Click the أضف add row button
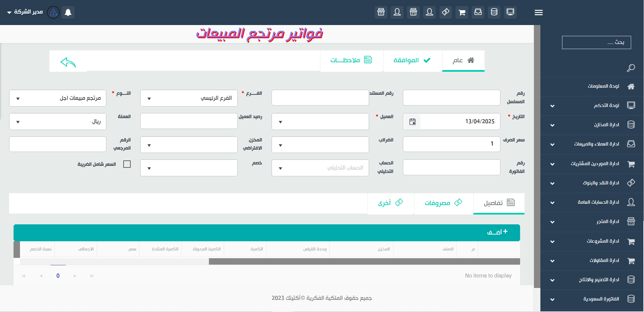The width and height of the screenshot is (644, 312). pyautogui.click(x=497, y=232)
